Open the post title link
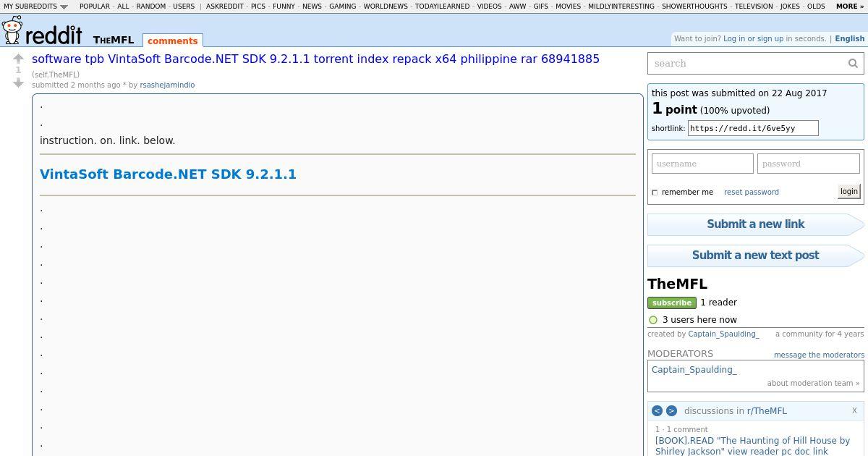This screenshot has height=456, width=868. [x=315, y=59]
